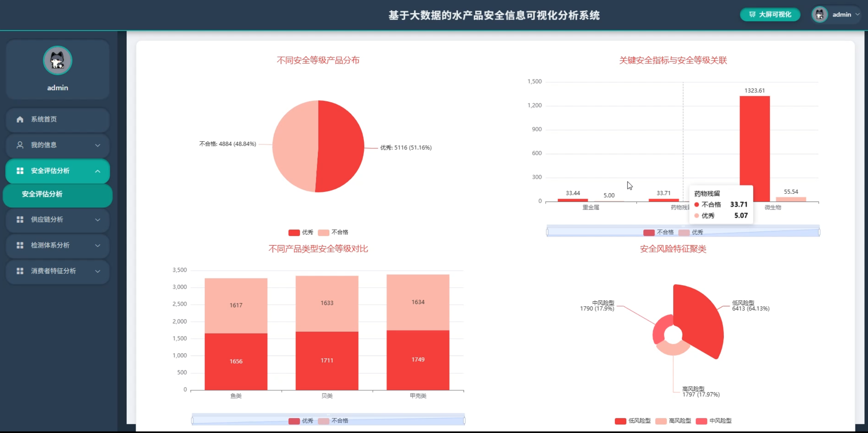
Task: Click label 1797 (17.97%) for 高风险型
Action: pos(701,394)
